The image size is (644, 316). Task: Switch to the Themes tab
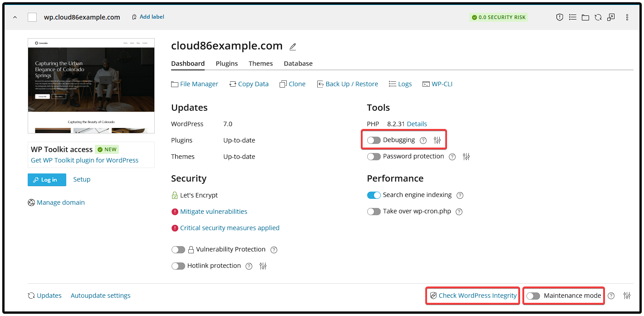pyautogui.click(x=261, y=64)
